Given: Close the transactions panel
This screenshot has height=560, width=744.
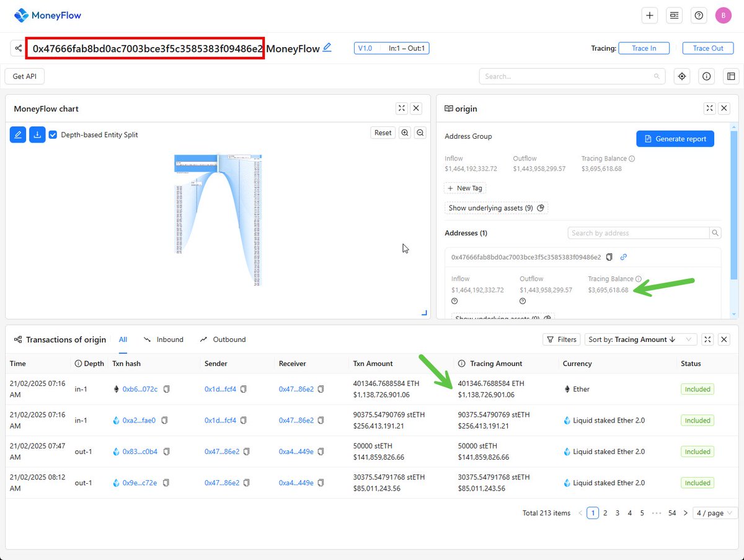Looking at the screenshot, I should [x=724, y=339].
